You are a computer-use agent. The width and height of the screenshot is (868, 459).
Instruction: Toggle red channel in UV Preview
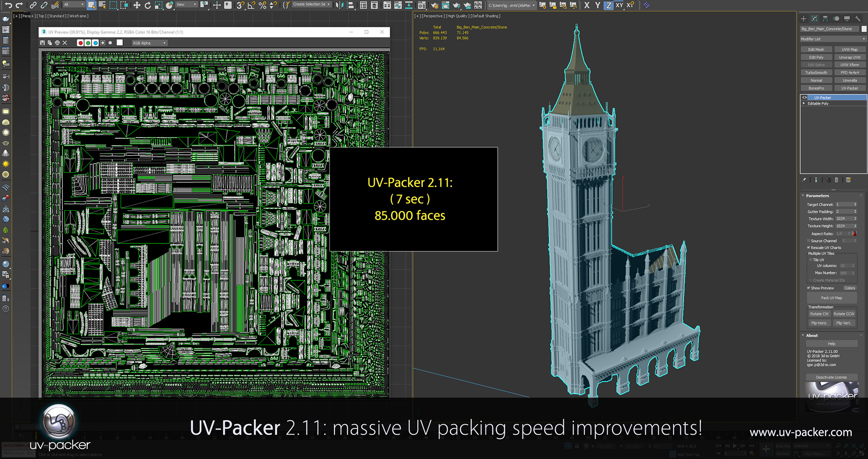click(80, 43)
